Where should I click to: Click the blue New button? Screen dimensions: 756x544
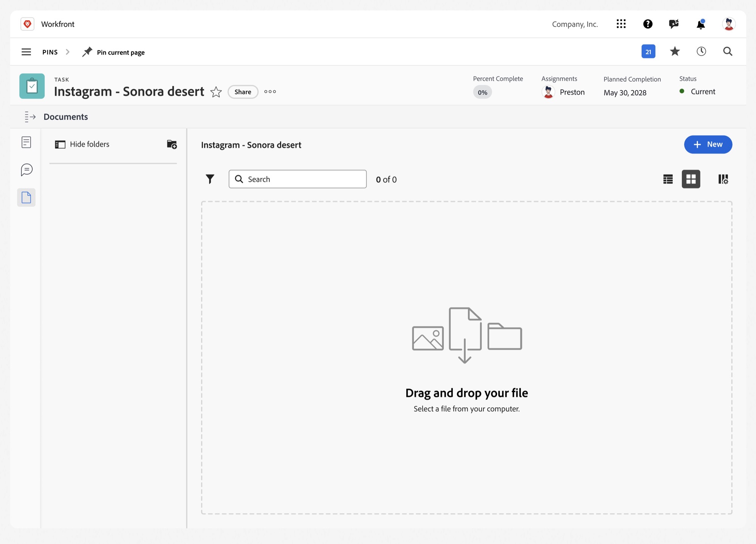(708, 145)
